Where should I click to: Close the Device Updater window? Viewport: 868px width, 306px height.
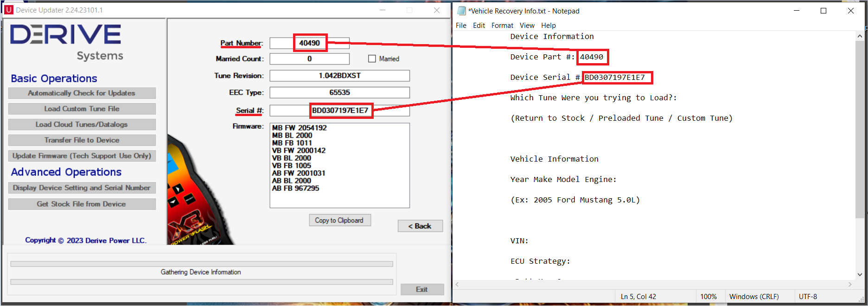click(437, 10)
